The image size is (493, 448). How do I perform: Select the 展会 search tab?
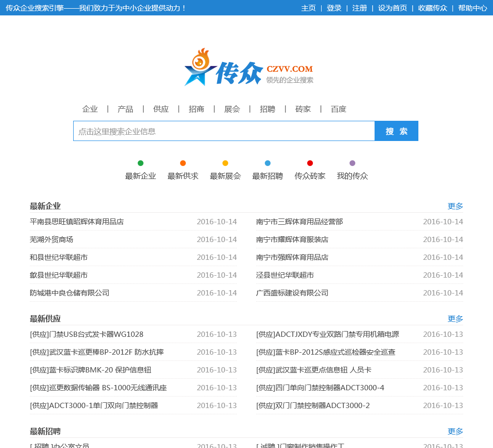tap(232, 109)
